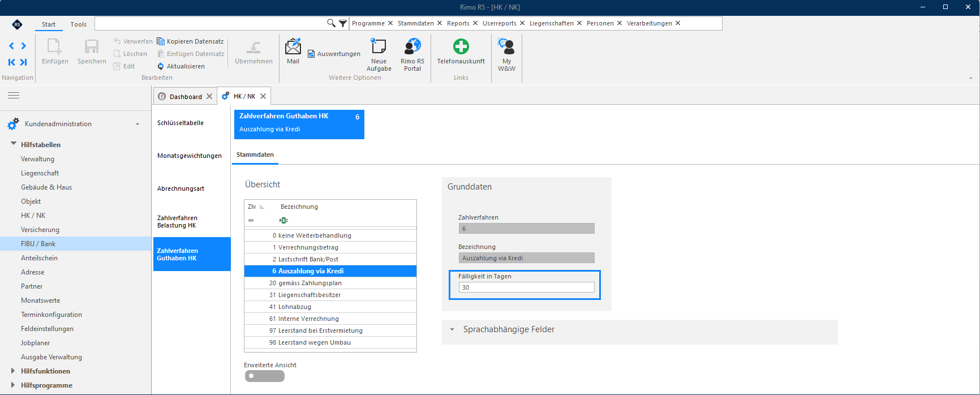Click the filter funnel icon
This screenshot has height=395, width=980.
click(x=343, y=23)
